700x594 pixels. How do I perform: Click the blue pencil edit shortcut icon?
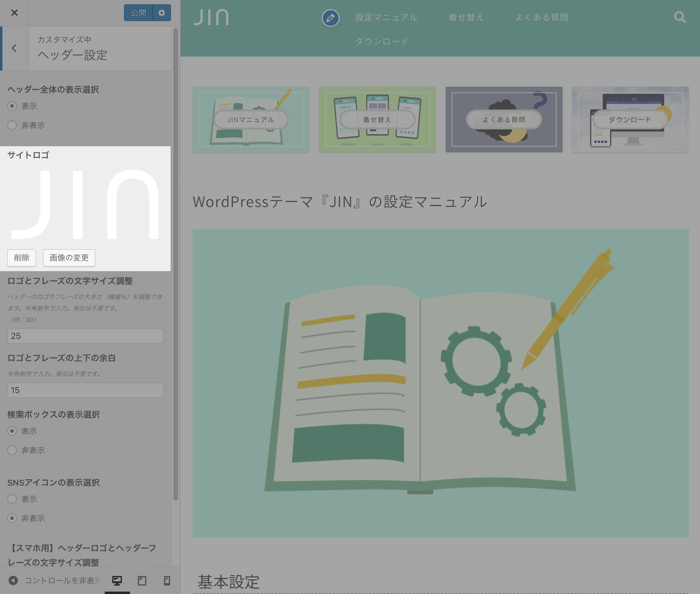click(x=330, y=18)
